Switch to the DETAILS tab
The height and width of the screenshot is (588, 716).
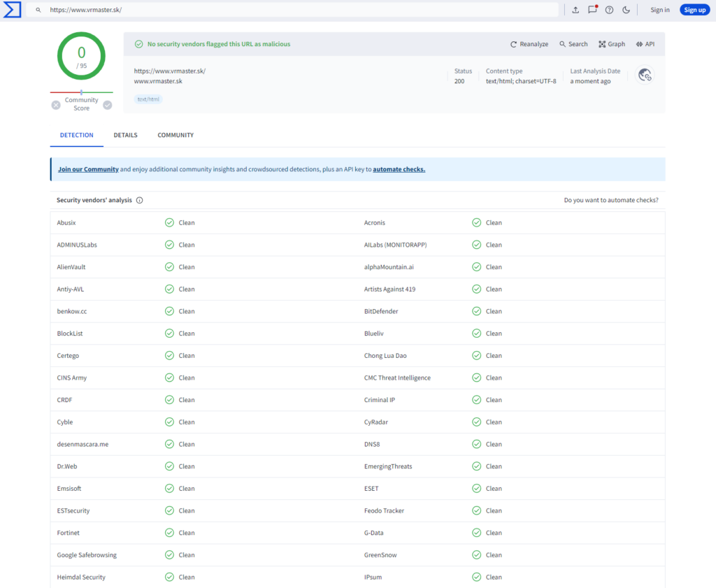coord(126,135)
